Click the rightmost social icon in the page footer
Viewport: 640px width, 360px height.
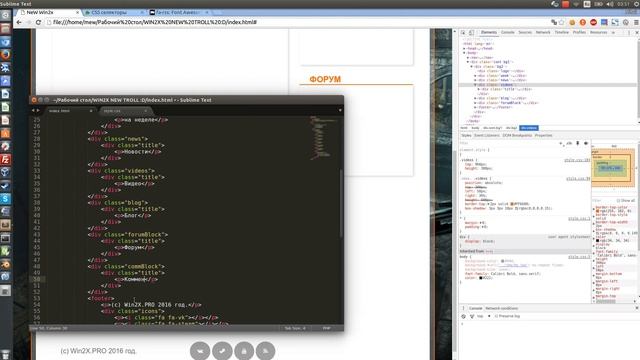[265, 351]
